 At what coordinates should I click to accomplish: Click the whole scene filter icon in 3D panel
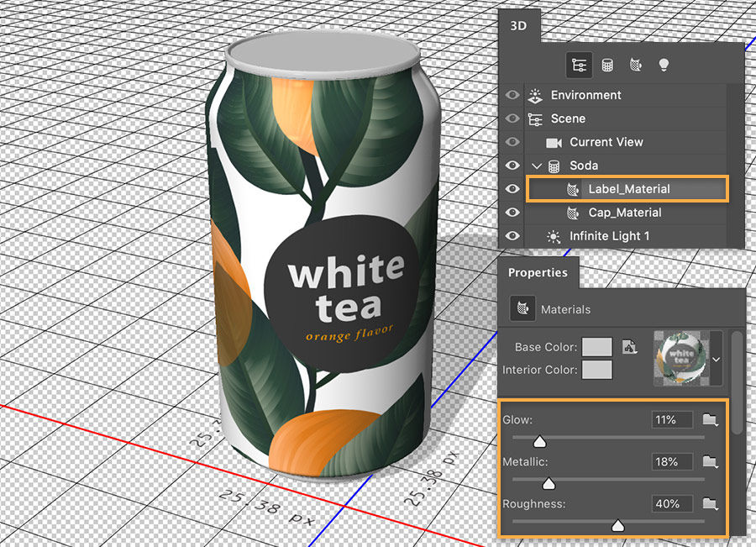coord(580,65)
